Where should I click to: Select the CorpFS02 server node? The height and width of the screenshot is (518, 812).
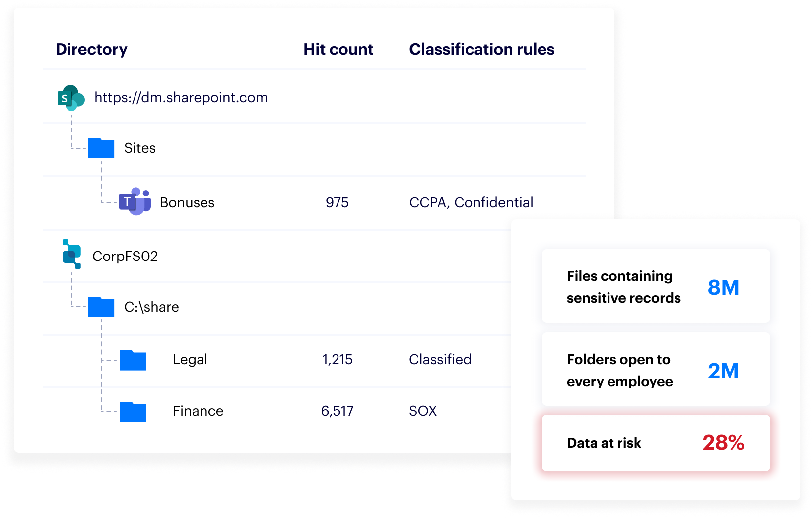click(x=125, y=257)
